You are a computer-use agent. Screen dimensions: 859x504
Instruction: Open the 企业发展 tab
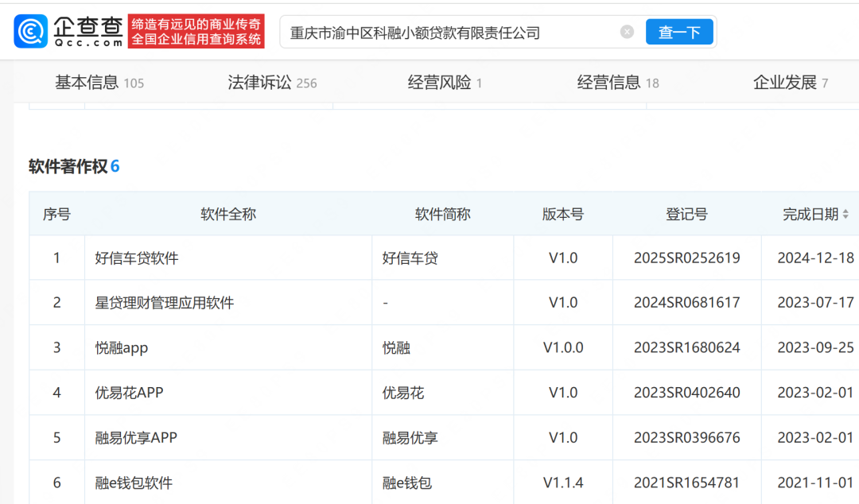(x=791, y=83)
